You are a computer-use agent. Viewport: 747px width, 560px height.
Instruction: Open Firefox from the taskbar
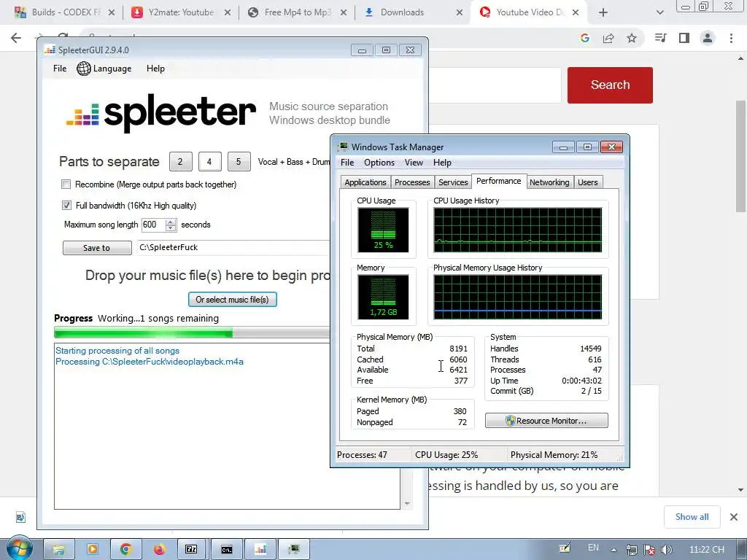[x=159, y=550]
